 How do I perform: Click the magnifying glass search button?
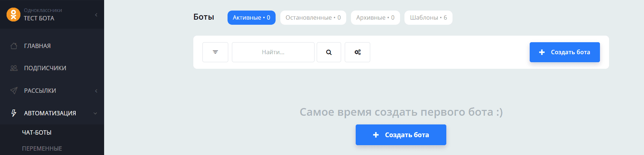point(329,52)
